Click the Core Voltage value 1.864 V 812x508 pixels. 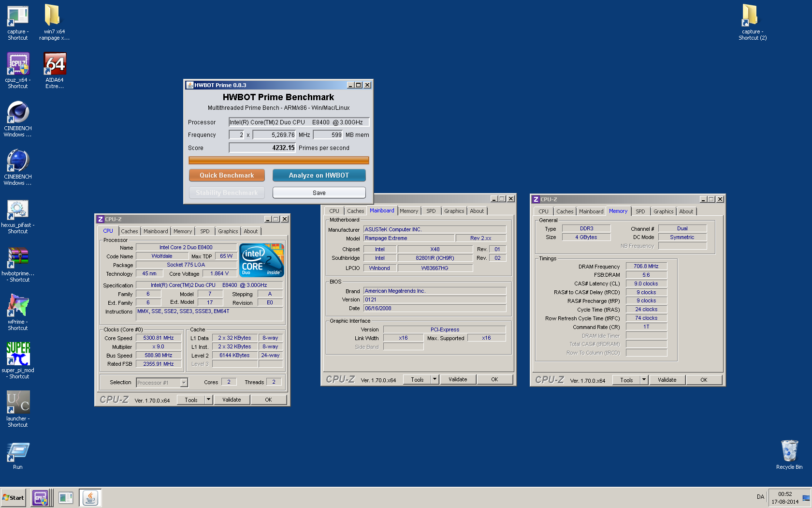click(219, 274)
